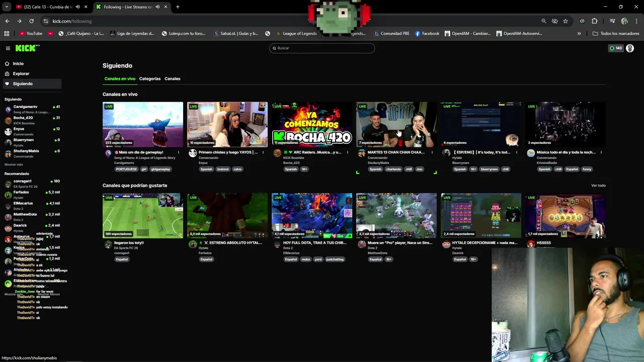Mute the Calle 13 YouTube tab audio
The image size is (644, 362).
(x=77, y=7)
